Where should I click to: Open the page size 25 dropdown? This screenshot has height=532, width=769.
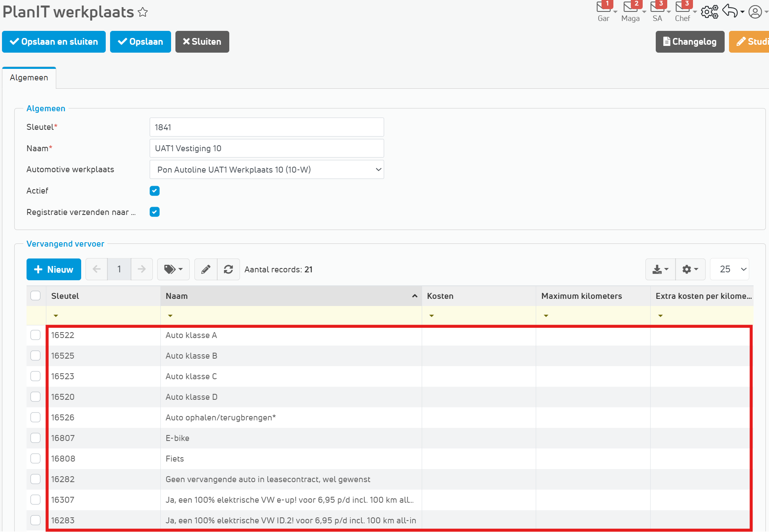coord(729,270)
